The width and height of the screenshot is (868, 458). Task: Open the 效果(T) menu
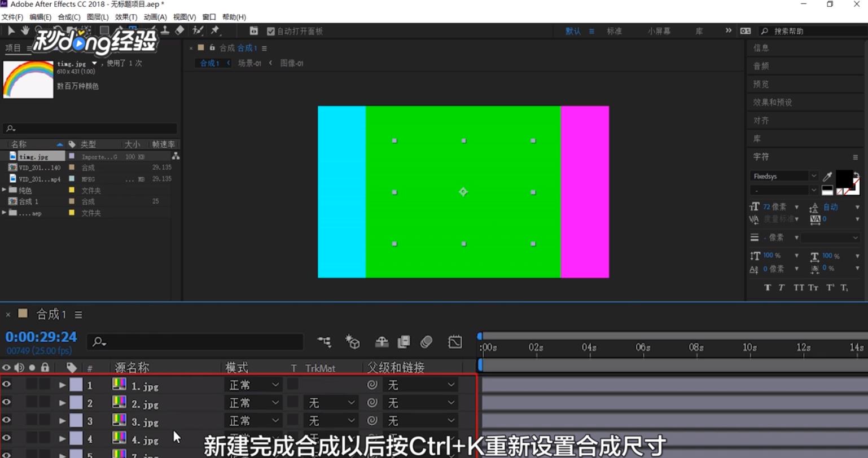click(125, 16)
